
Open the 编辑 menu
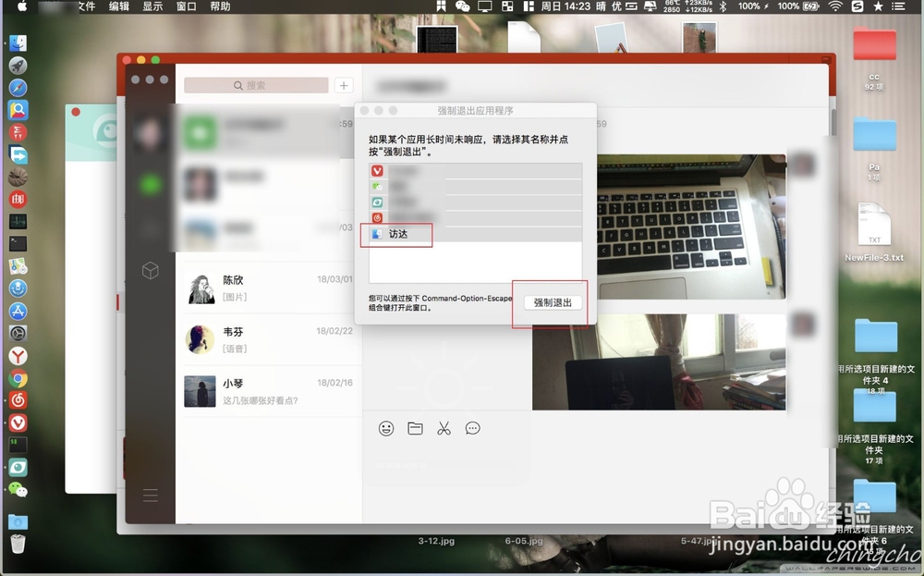119,6
